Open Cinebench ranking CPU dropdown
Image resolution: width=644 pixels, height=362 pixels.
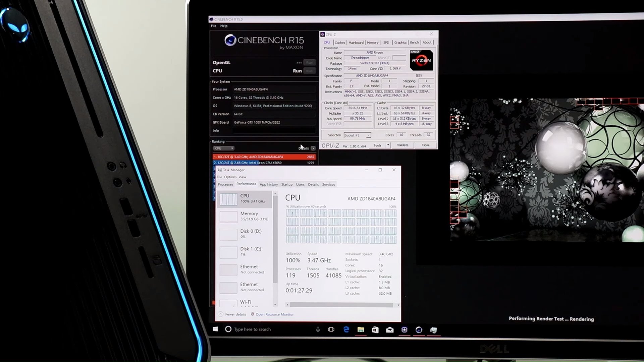(223, 148)
